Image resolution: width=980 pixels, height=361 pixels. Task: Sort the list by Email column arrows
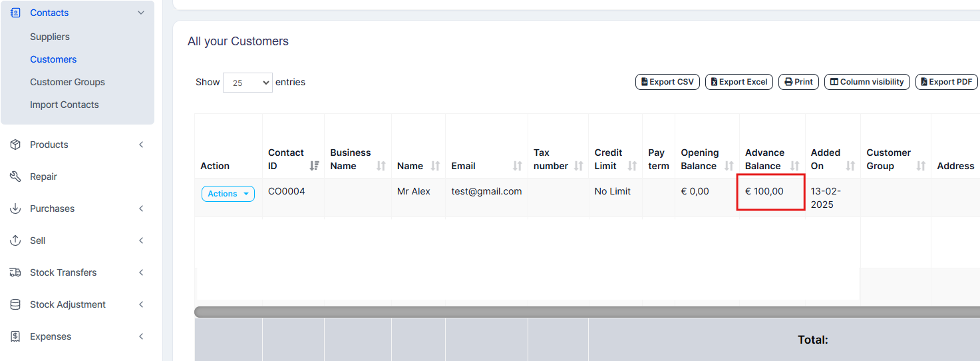click(x=518, y=166)
